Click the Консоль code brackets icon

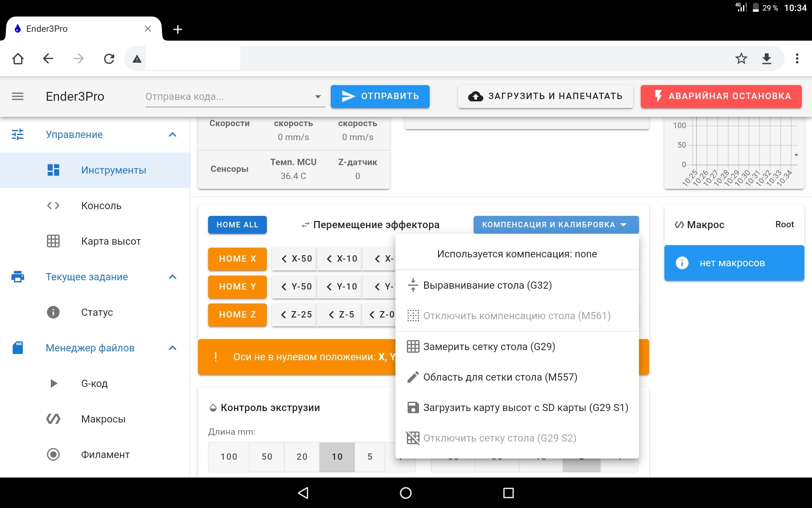pyautogui.click(x=53, y=206)
